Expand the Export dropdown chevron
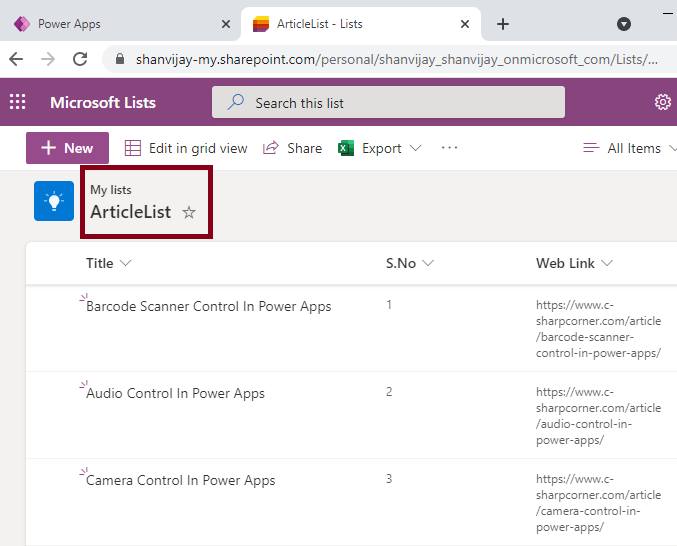 pos(415,148)
